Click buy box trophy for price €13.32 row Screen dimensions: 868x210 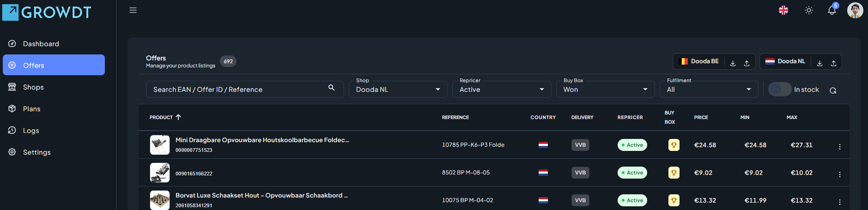tap(674, 200)
